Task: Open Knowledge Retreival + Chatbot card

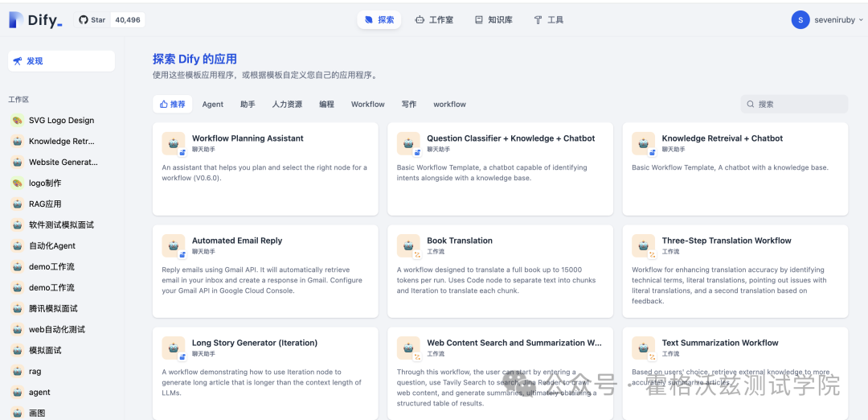Action: point(735,169)
